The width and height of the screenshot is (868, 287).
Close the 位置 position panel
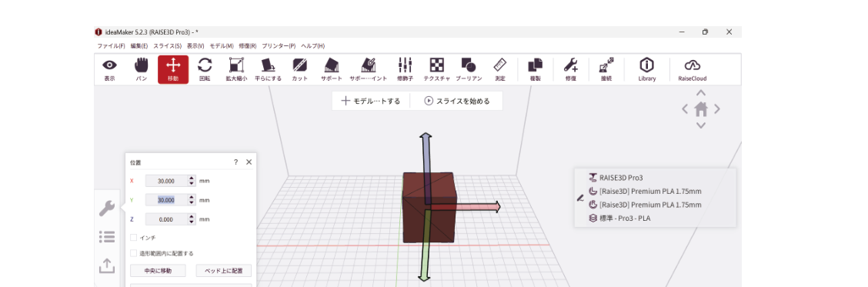[x=249, y=162]
